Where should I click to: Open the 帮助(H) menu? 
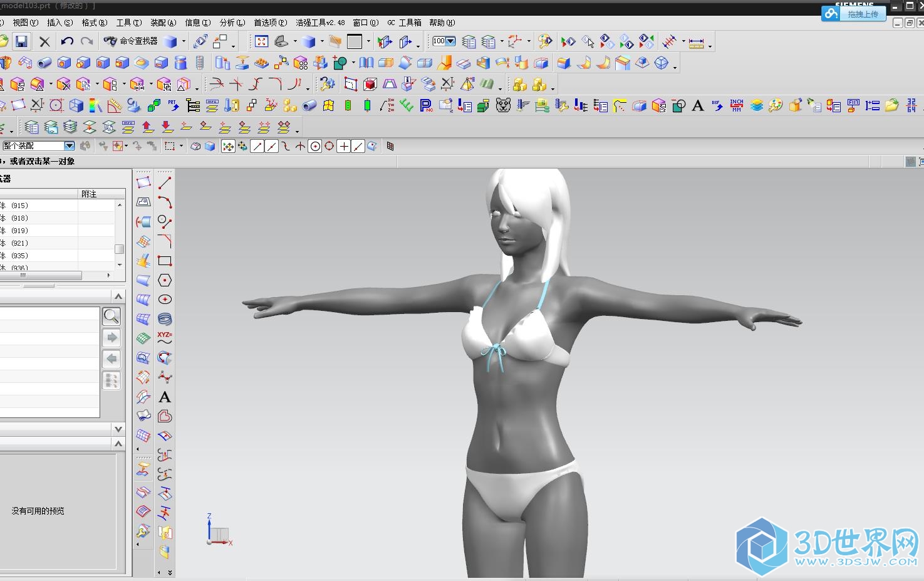[442, 23]
